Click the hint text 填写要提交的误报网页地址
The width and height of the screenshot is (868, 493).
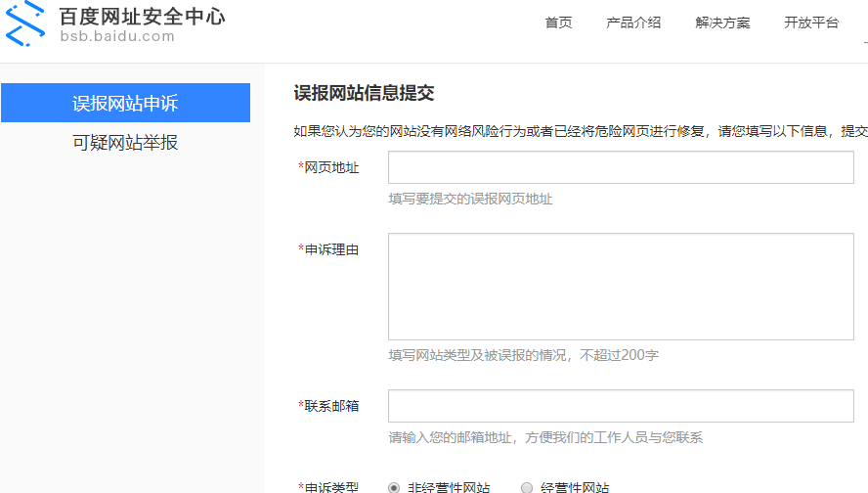470,200
